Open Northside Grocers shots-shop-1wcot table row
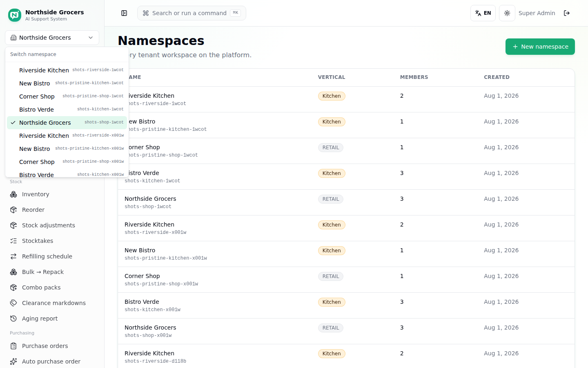This screenshot has width=588, height=368. [346, 202]
